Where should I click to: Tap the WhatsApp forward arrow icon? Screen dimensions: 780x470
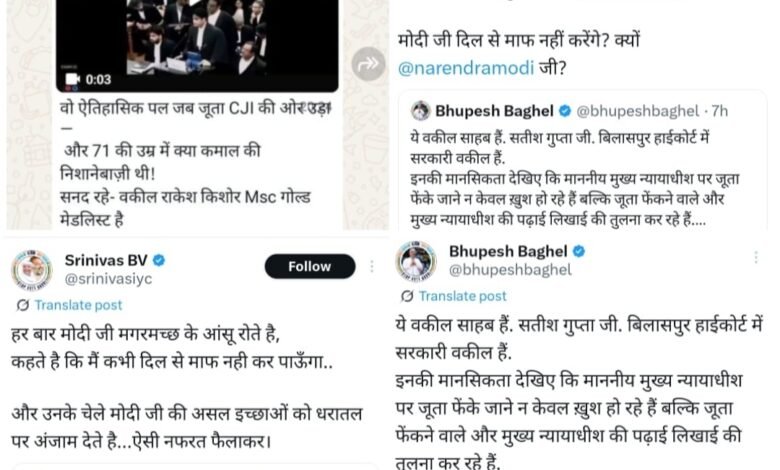pos(368,64)
